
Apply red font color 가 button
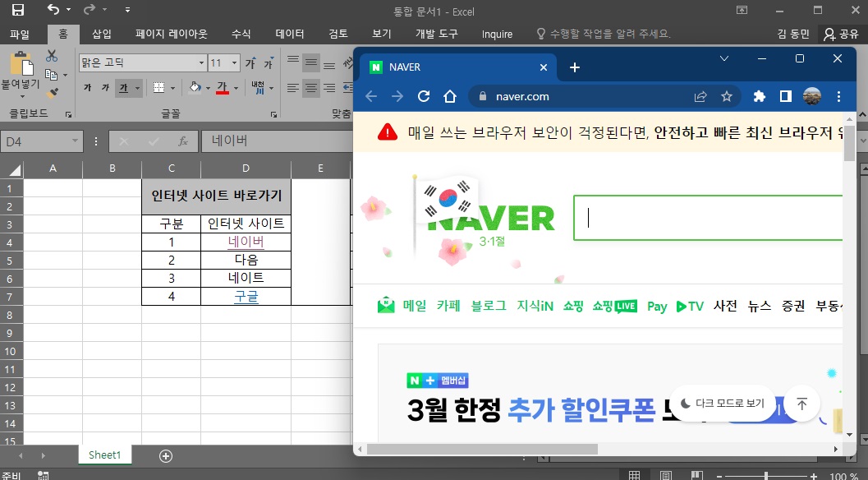pos(223,88)
